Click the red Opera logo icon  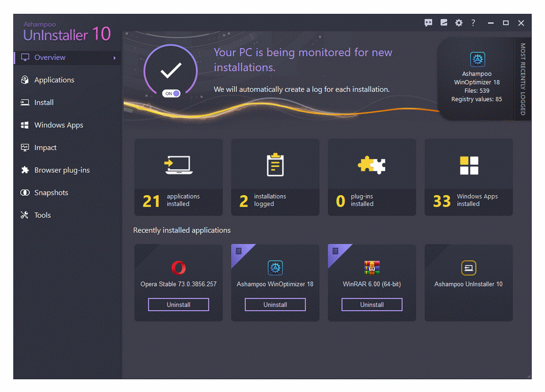(x=179, y=268)
